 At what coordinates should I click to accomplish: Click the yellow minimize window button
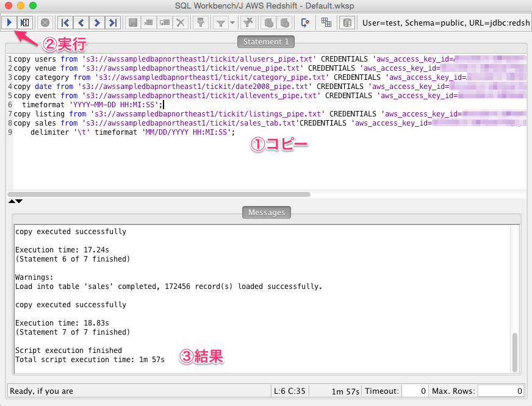pyautogui.click(x=21, y=5)
